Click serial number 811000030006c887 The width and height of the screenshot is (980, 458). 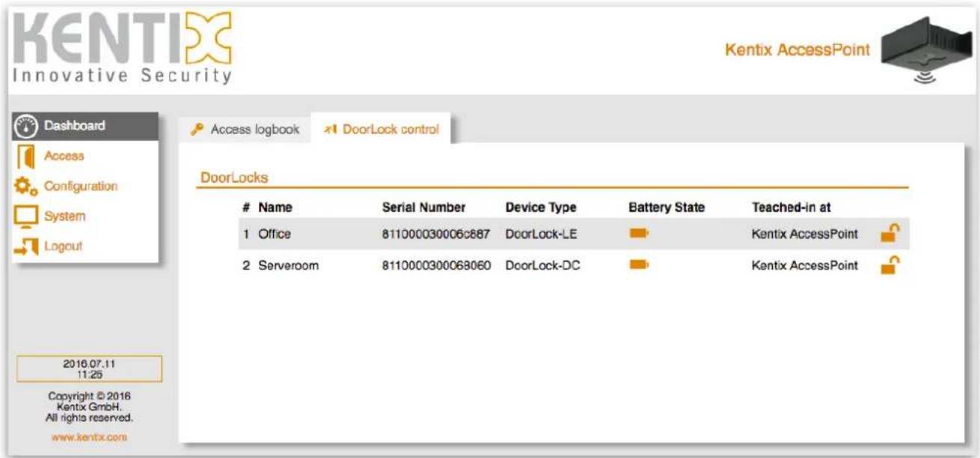pos(436,233)
